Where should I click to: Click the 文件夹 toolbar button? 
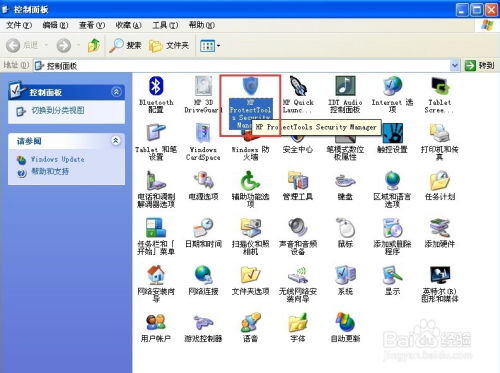169,45
